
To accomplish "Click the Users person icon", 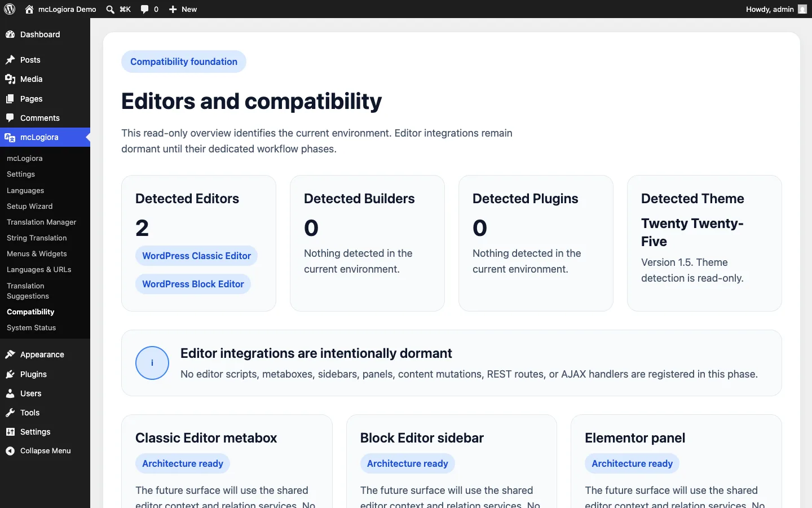I will 10,393.
